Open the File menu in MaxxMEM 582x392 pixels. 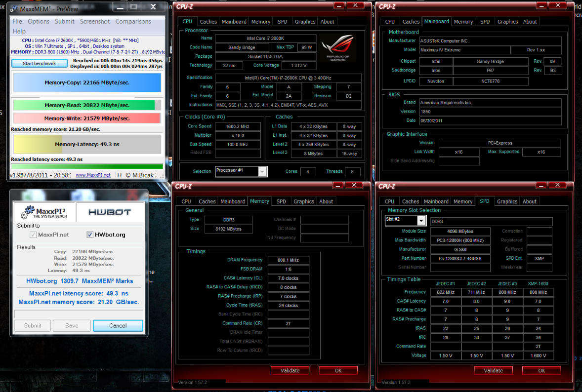[x=17, y=22]
